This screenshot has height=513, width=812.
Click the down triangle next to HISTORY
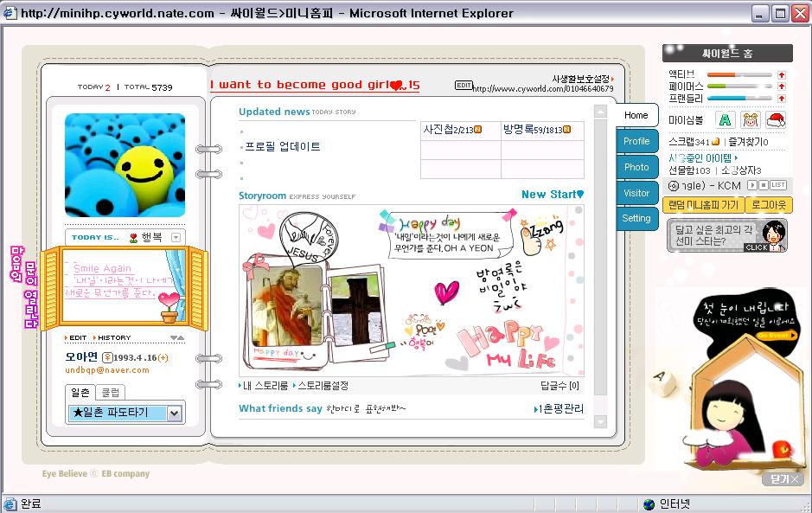pyautogui.click(x=174, y=338)
